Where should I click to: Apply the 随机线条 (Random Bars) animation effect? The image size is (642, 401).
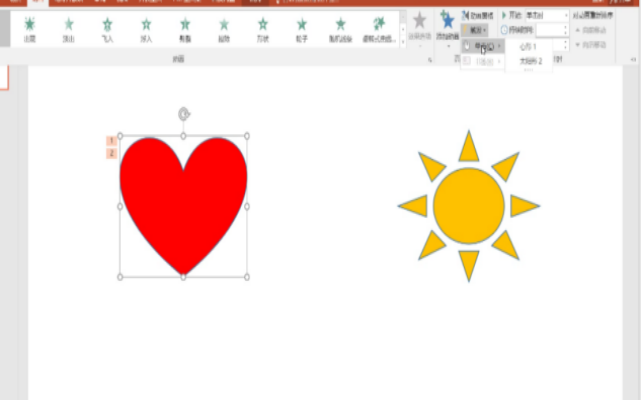click(x=341, y=29)
